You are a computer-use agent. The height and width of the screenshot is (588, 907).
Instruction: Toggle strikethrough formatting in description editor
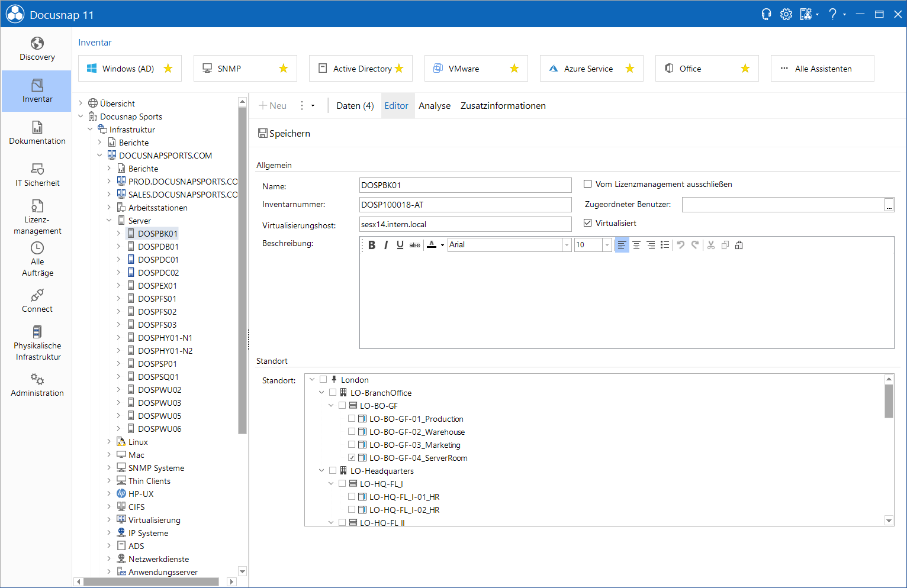415,245
